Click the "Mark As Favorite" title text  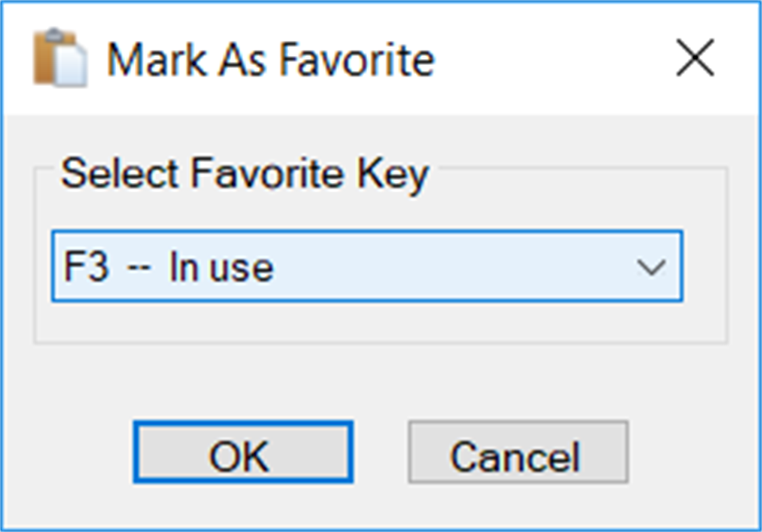coord(271,60)
